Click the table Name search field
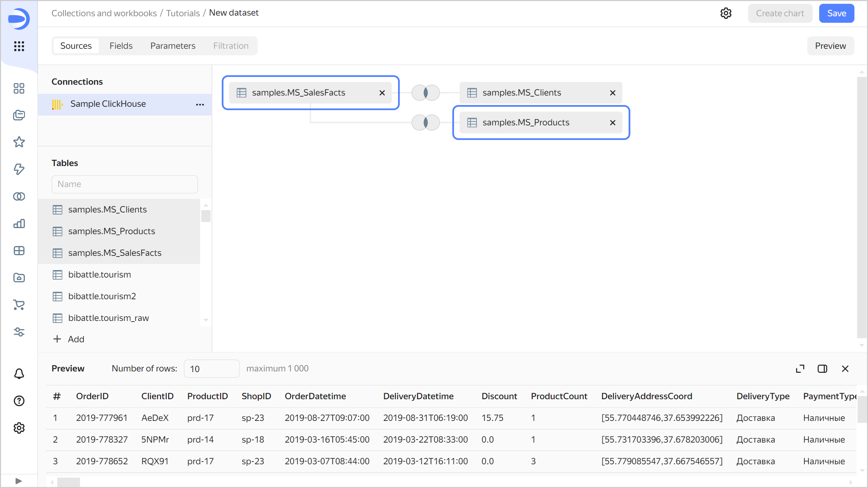This screenshot has width=868, height=488. tap(124, 184)
